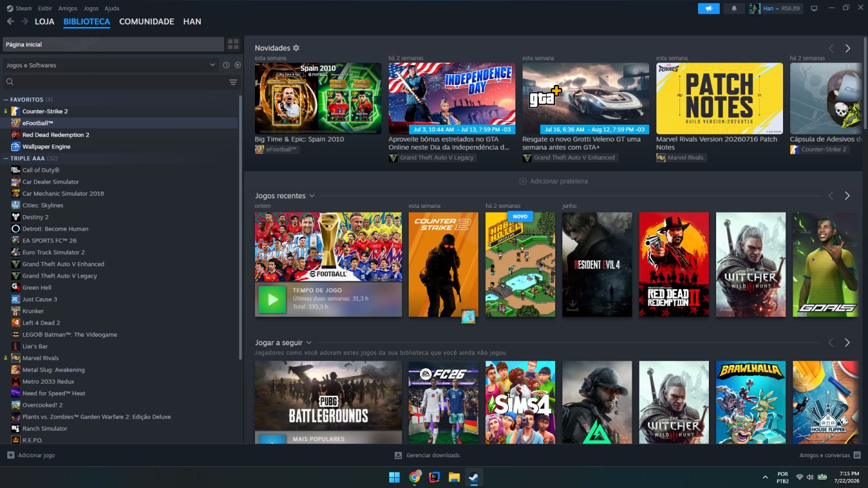Advance the Jogos recentes shelf to the right
The width and height of the screenshot is (868, 488).
pos(847,196)
